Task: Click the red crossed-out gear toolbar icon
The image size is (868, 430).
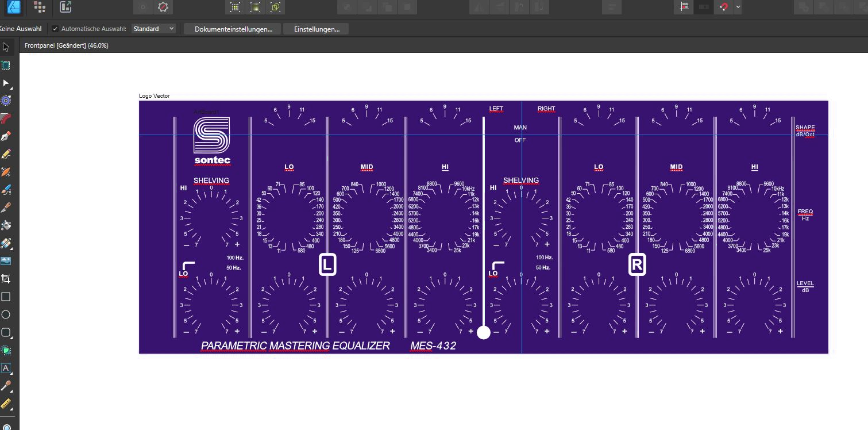Action: 163,7
